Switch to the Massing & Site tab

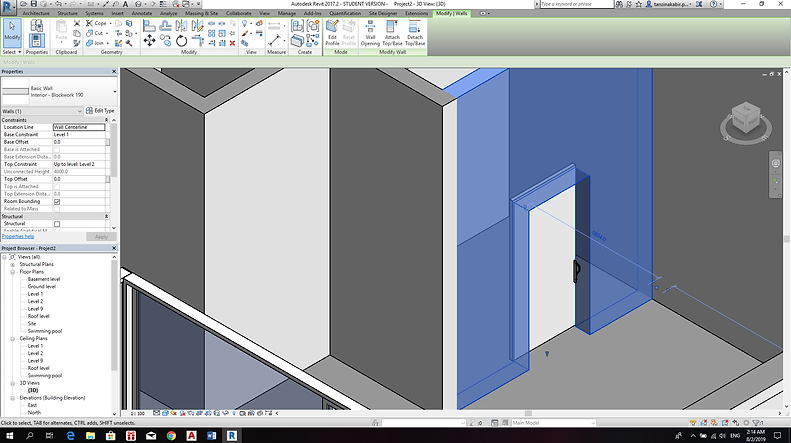coord(201,14)
